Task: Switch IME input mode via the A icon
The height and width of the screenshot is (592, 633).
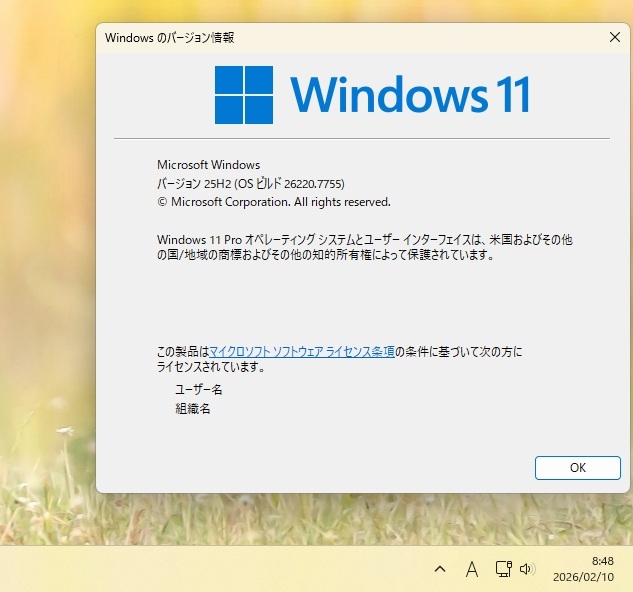Action: pyautogui.click(x=472, y=569)
